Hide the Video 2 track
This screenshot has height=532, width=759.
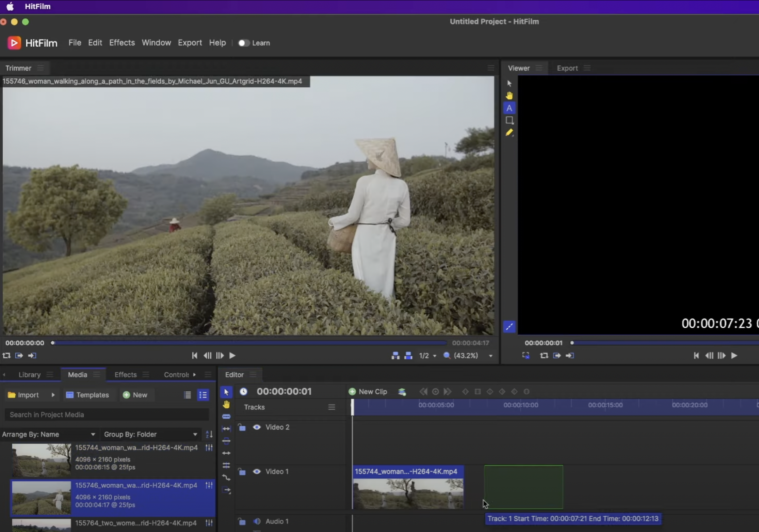click(x=256, y=427)
